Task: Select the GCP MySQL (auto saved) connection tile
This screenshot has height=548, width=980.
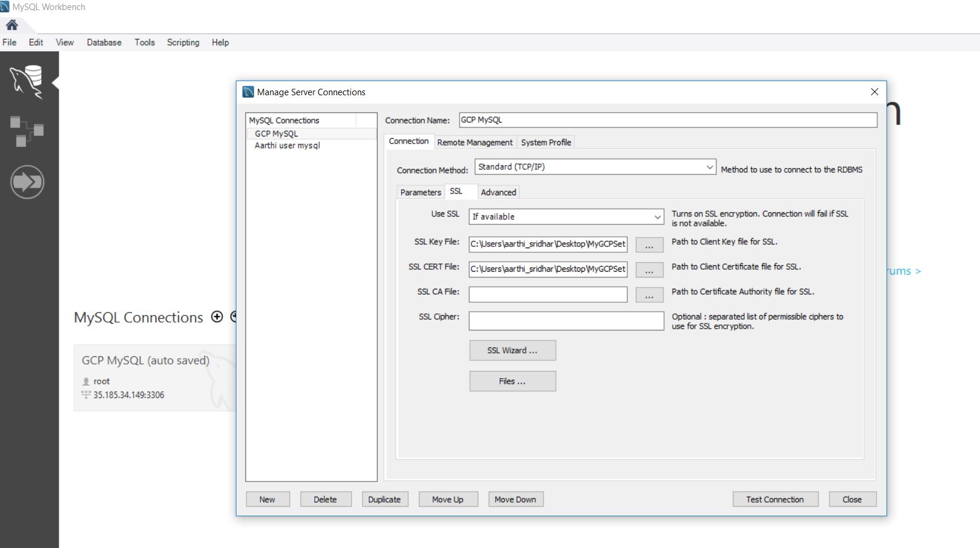Action: pyautogui.click(x=147, y=376)
